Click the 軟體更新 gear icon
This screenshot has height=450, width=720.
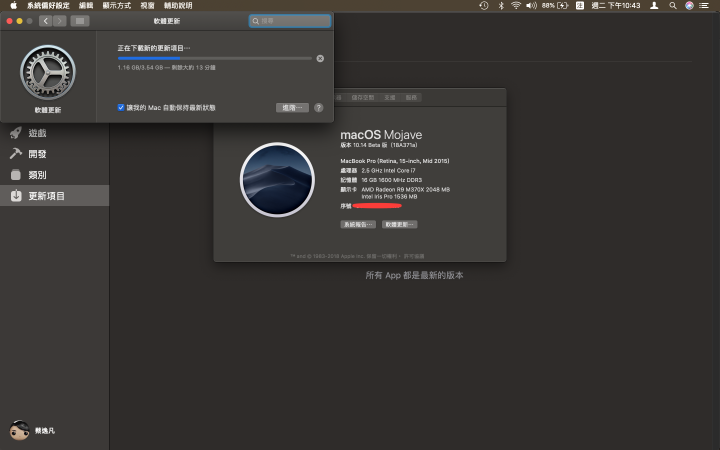pos(48,72)
